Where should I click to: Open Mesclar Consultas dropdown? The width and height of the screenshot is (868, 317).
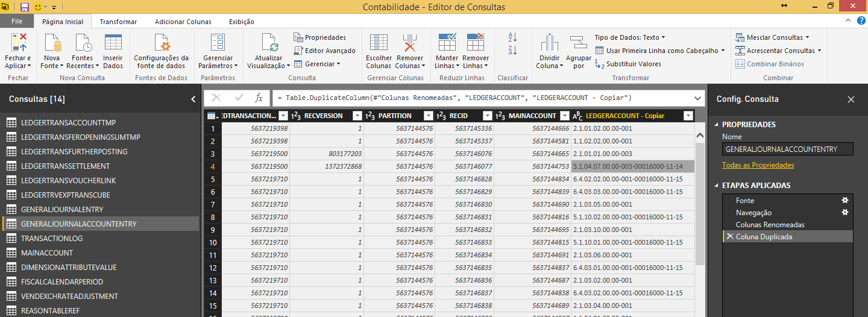coord(772,37)
